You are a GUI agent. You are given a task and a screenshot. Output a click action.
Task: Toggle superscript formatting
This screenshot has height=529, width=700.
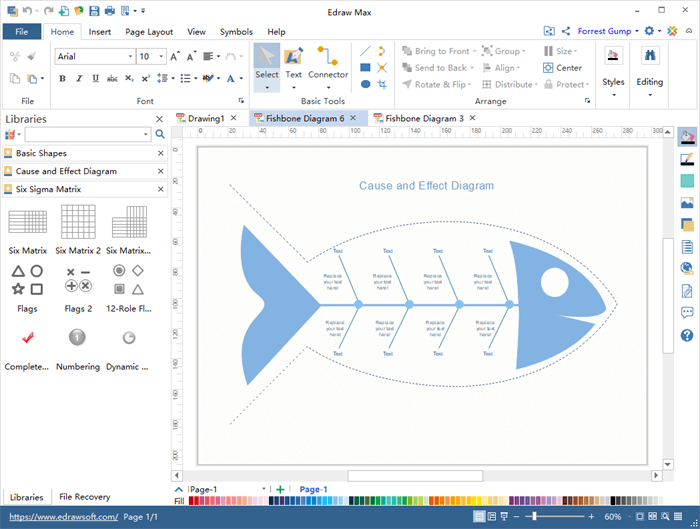click(146, 79)
